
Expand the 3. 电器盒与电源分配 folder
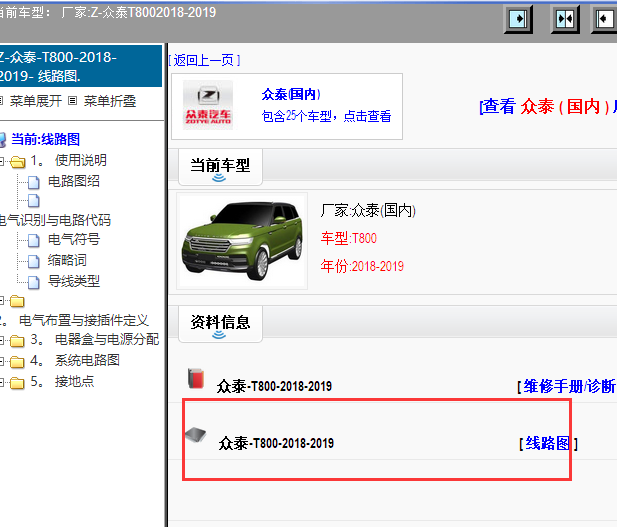click(x=2, y=340)
